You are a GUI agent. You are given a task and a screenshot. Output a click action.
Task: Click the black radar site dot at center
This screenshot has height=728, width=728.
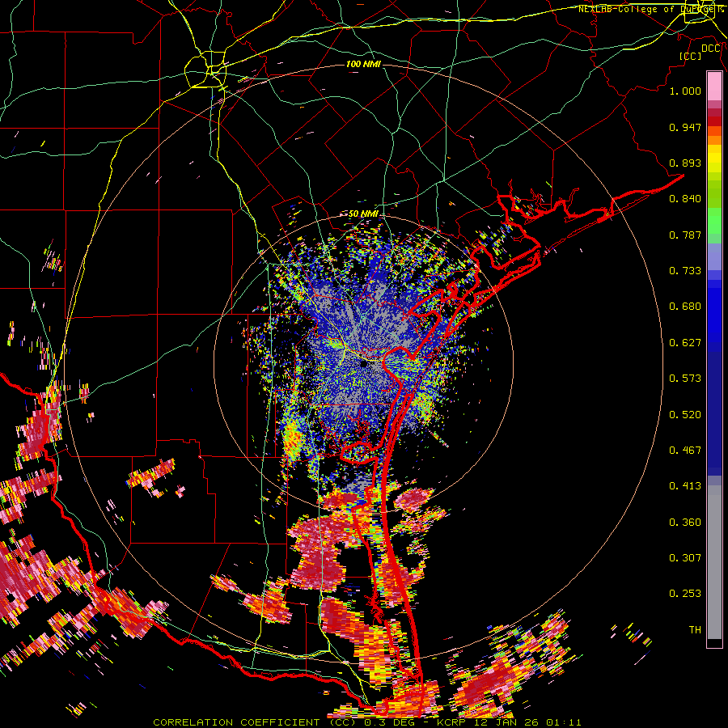tap(364, 364)
